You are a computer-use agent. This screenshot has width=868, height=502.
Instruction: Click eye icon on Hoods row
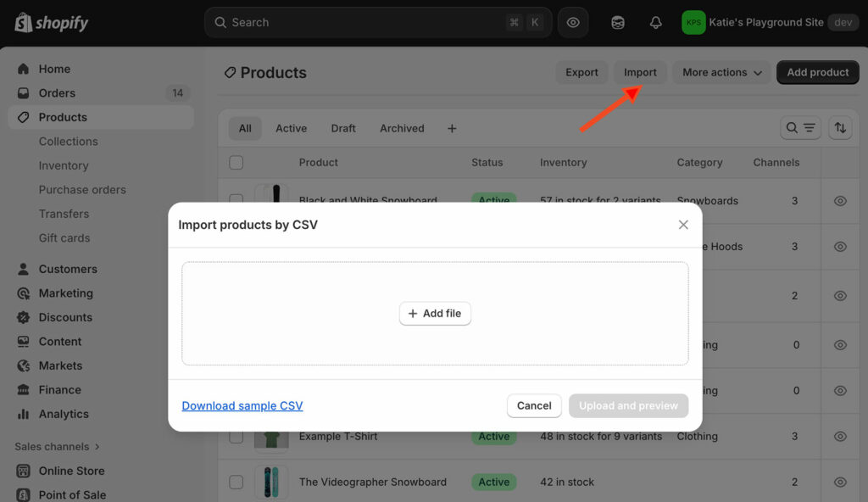[840, 247]
